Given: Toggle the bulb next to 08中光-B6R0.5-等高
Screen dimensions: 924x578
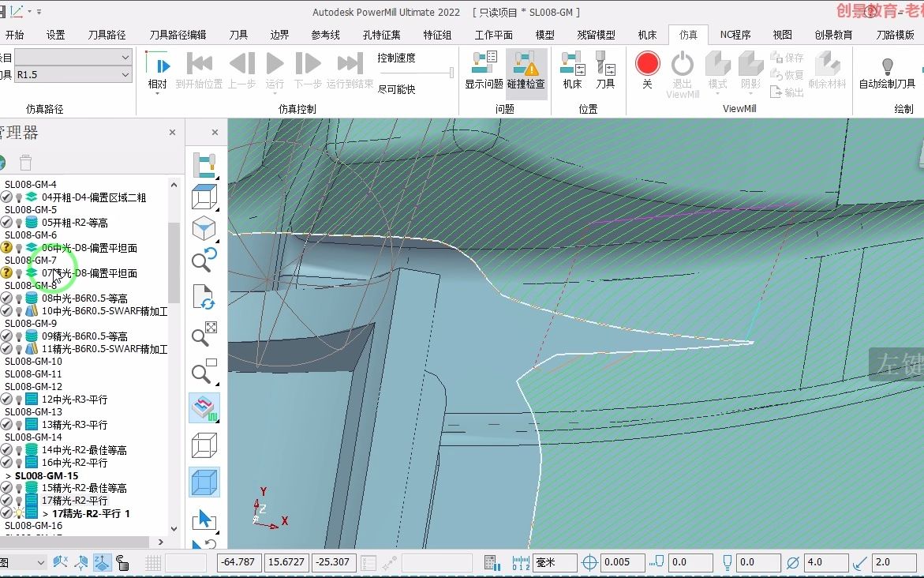Looking at the screenshot, I should 18,298.
